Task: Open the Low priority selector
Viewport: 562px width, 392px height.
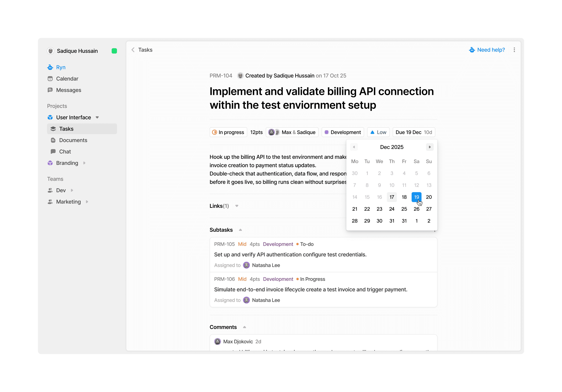Action: 378,132
